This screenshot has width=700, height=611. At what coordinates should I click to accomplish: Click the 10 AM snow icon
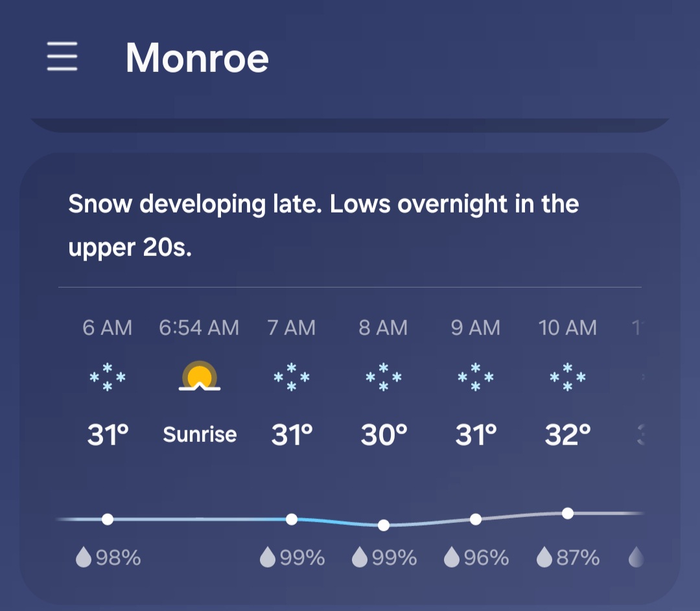pos(568,377)
